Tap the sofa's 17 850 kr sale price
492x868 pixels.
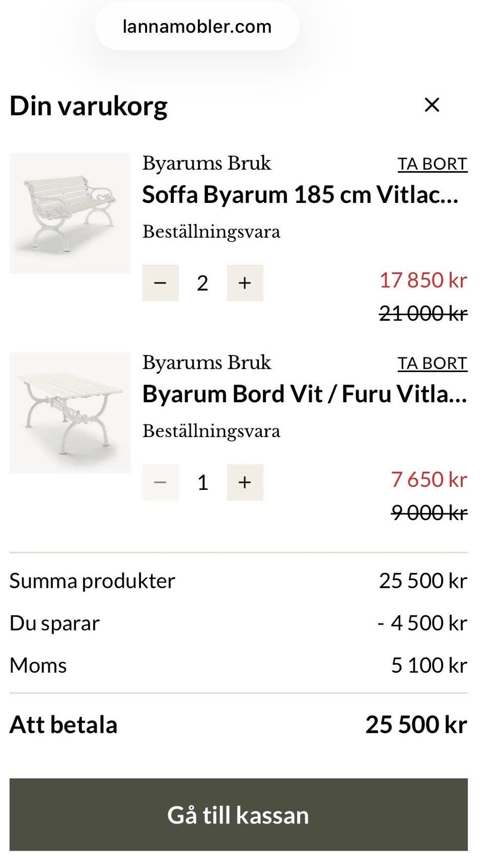[x=423, y=280]
